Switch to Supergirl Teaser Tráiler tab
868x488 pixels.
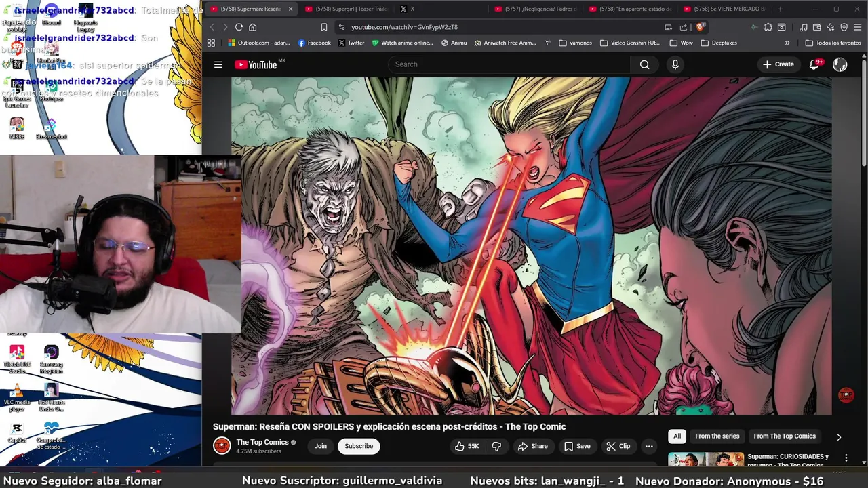click(346, 9)
